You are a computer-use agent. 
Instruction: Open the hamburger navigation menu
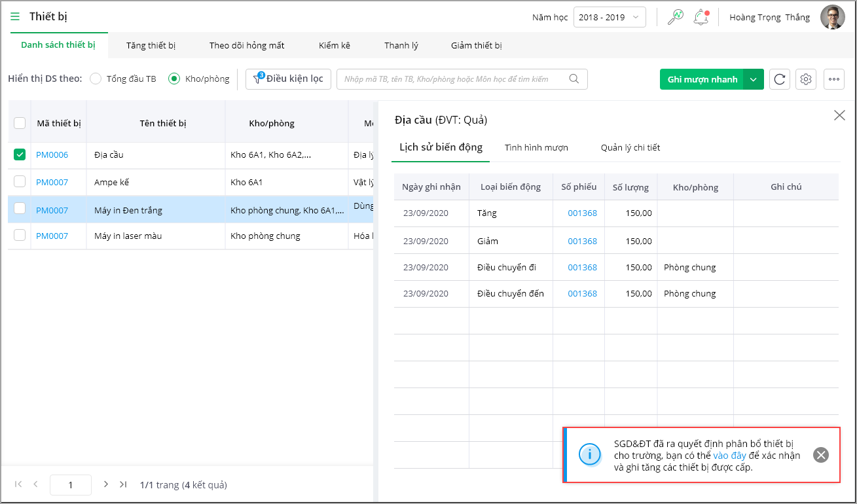point(15,17)
